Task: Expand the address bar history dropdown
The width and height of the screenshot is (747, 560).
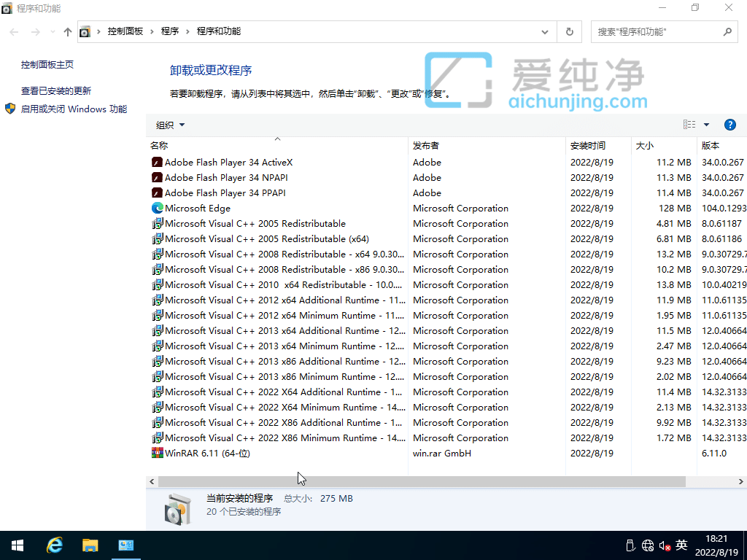Action: click(544, 32)
